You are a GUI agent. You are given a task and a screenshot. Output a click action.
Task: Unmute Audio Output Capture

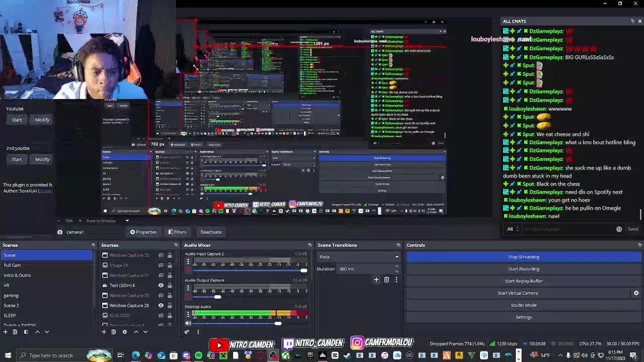coord(188,297)
